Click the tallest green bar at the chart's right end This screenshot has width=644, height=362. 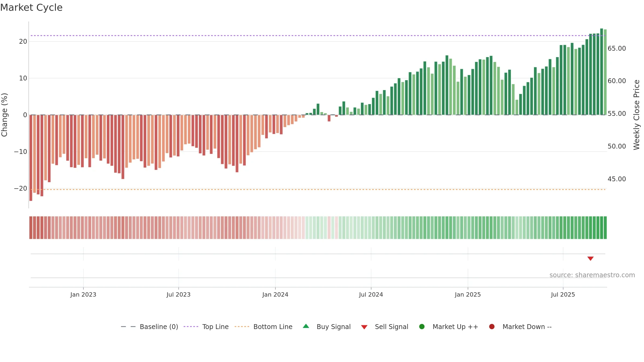click(602, 72)
